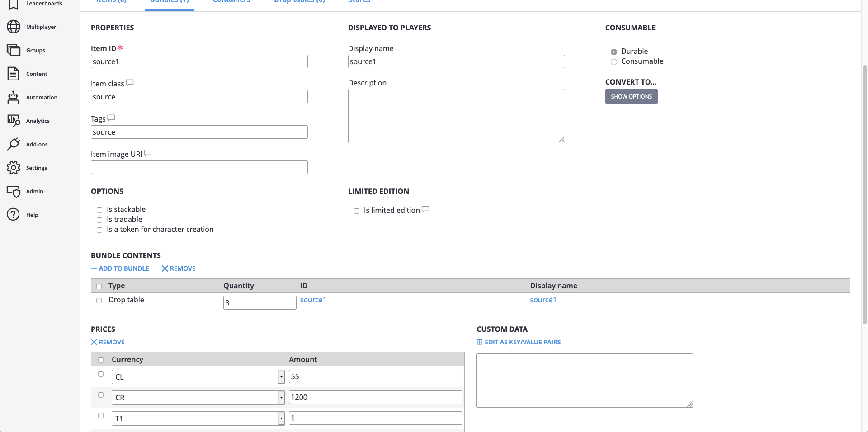
Task: Focus the CL amount field showing 55
Action: click(376, 376)
